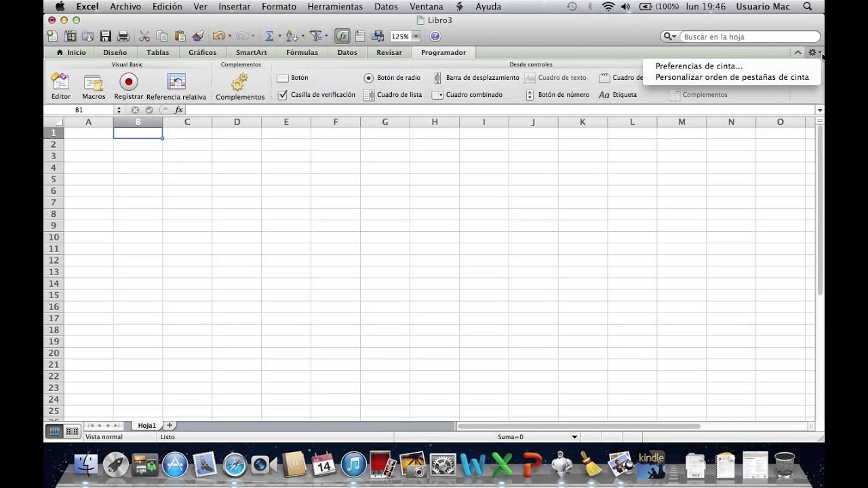Image resolution: width=868 pixels, height=488 pixels.
Task: Switch to normal view button
Action: coord(55,431)
